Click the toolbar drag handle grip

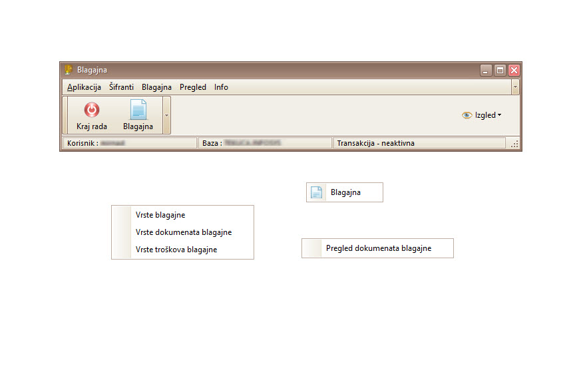click(x=65, y=116)
